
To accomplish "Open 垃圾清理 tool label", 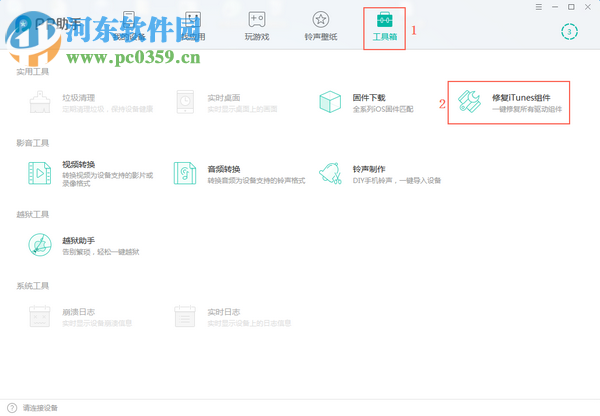I will (x=78, y=98).
